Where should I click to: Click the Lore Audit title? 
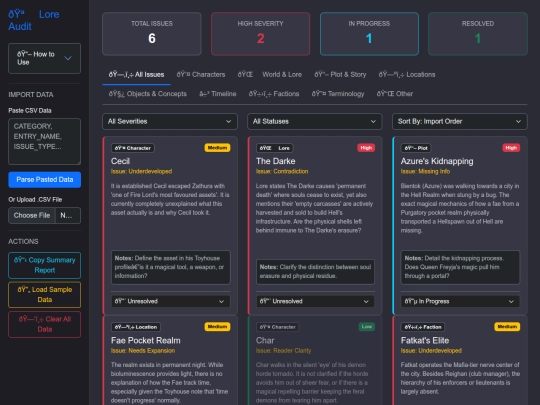[34, 20]
